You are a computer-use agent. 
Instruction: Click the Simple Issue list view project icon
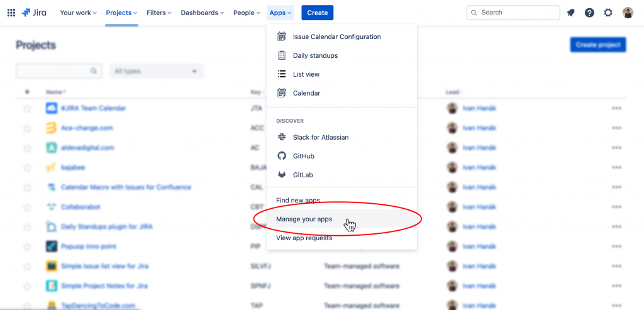tap(52, 266)
